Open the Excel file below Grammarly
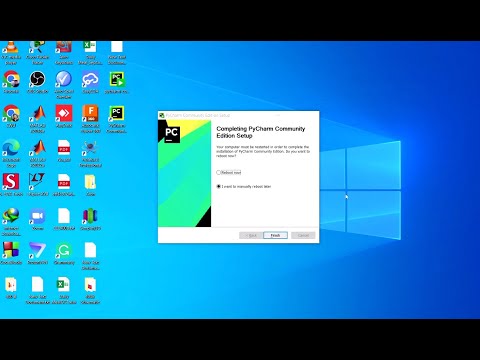 click(x=64, y=290)
